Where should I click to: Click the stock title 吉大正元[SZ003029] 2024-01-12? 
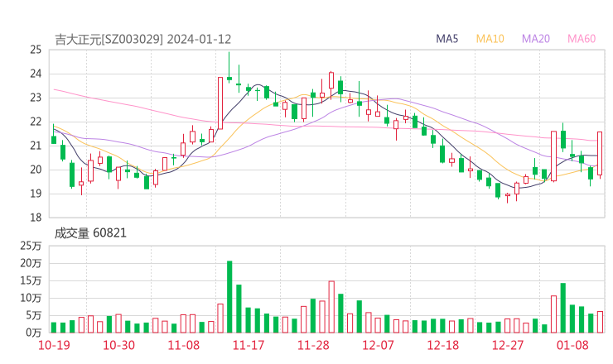[143, 40]
